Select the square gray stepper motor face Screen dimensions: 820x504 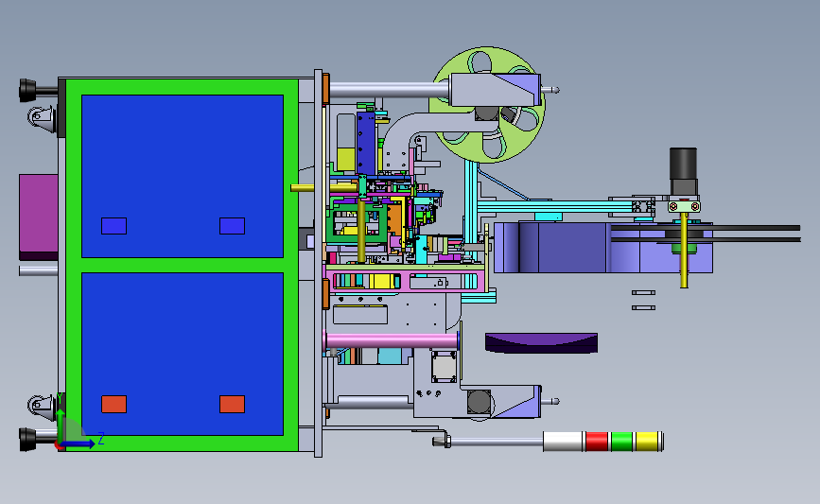pos(444,367)
